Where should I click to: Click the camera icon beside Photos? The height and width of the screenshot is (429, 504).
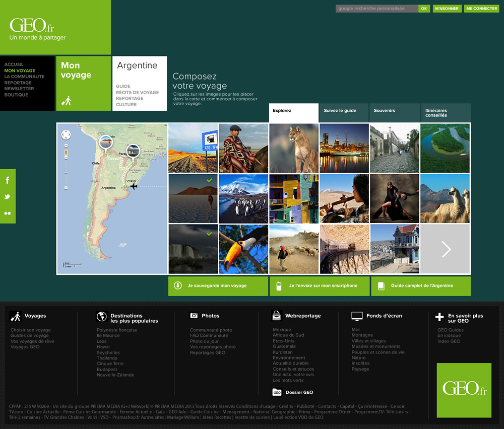(194, 316)
